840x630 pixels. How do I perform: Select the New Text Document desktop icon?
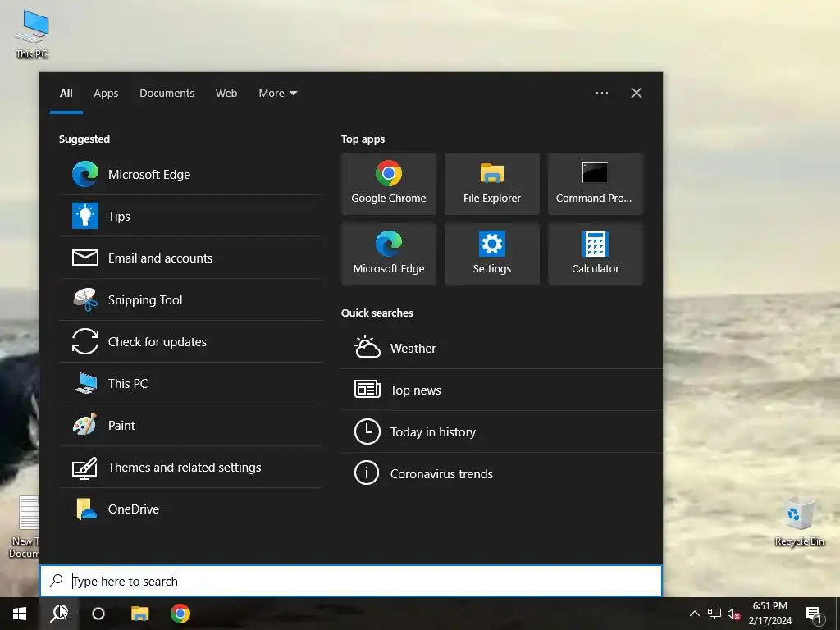point(24,527)
